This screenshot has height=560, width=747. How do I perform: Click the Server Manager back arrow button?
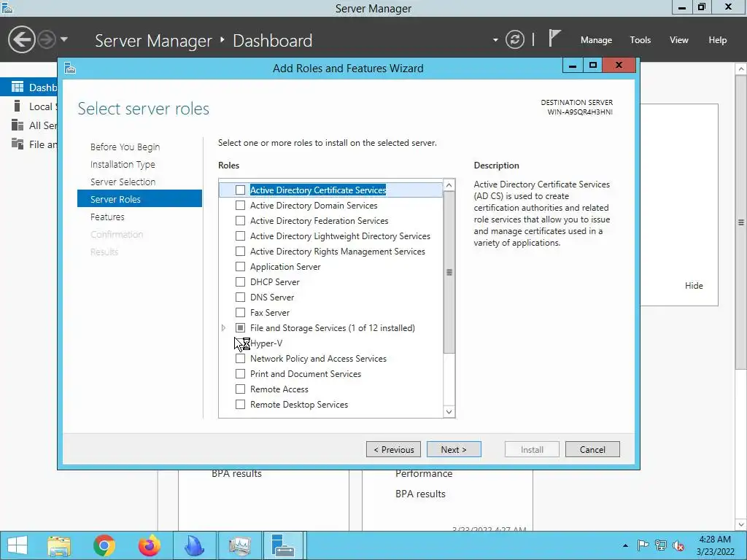(x=22, y=39)
